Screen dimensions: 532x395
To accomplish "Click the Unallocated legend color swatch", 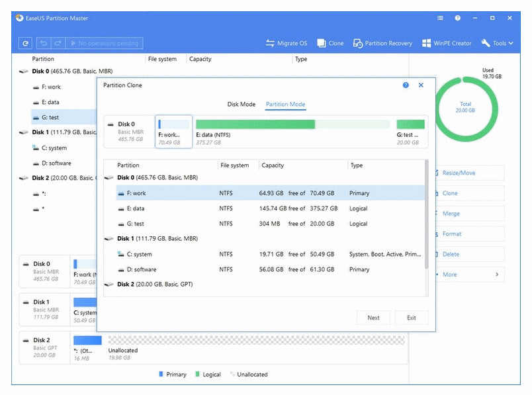I will 232,374.
